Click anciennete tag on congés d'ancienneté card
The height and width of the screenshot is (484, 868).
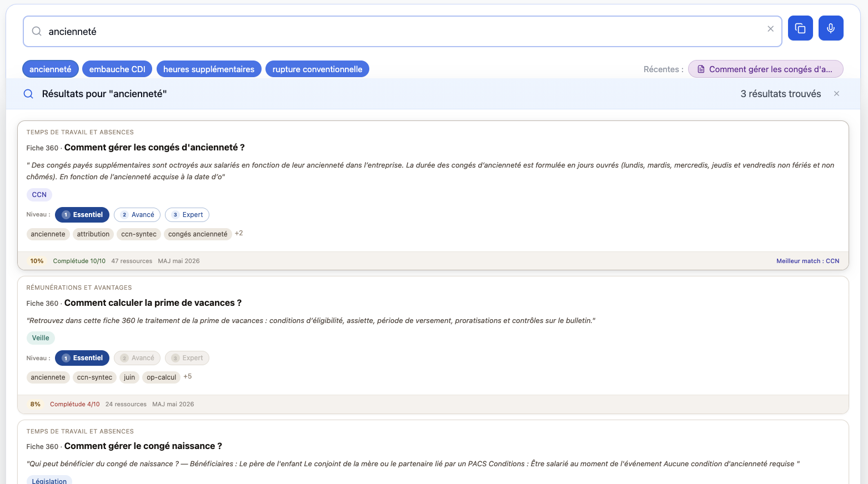[48, 234]
